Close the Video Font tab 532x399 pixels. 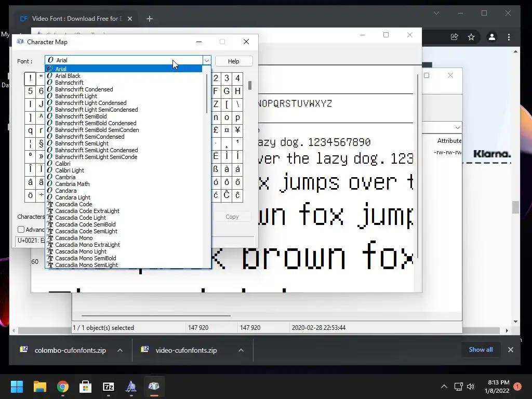[129, 19]
